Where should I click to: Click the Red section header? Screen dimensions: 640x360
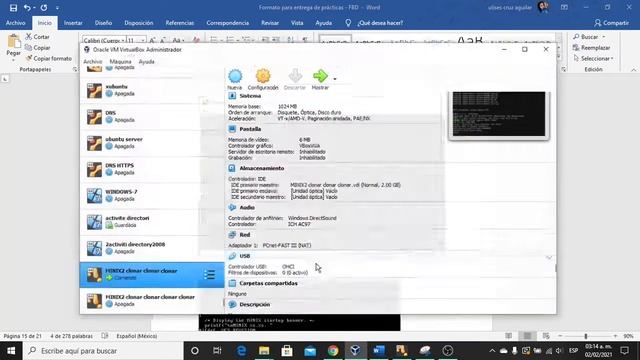click(x=245, y=235)
